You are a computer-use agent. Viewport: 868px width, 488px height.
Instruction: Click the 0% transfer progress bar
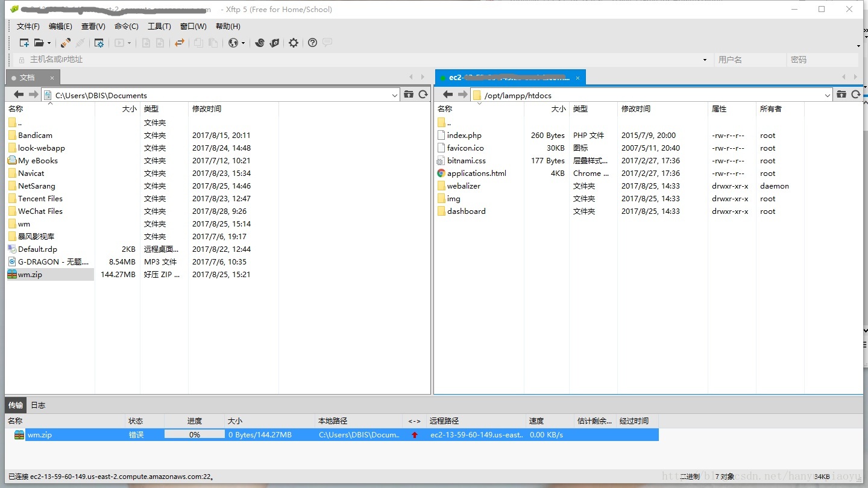(x=195, y=434)
